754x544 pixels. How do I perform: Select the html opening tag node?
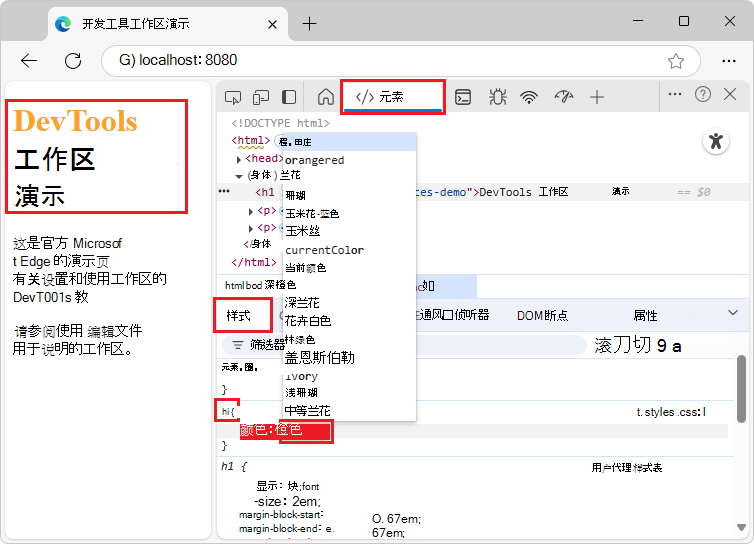tap(251, 140)
